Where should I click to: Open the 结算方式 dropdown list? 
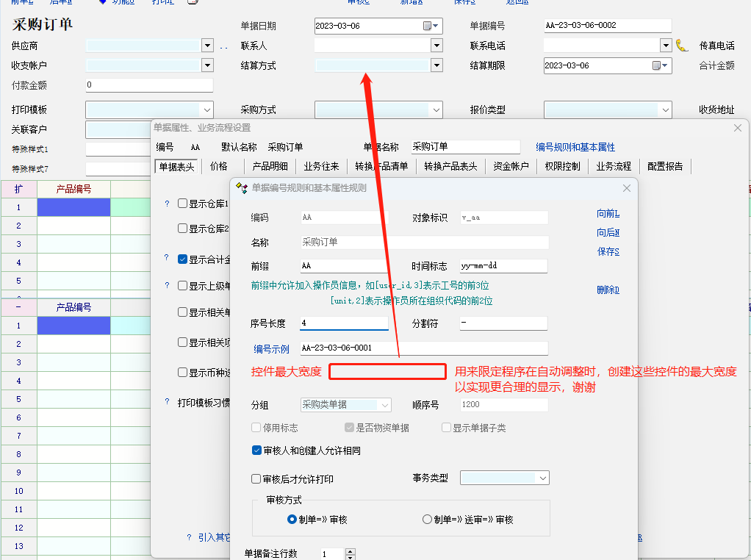click(x=436, y=65)
